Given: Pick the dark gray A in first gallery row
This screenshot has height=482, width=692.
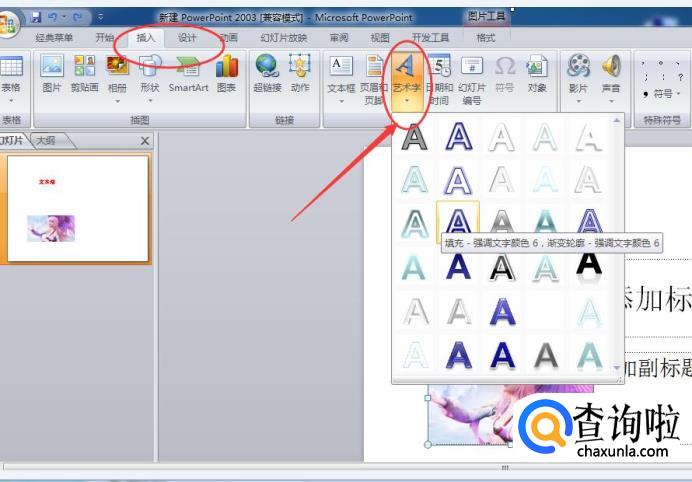Looking at the screenshot, I should point(414,137).
